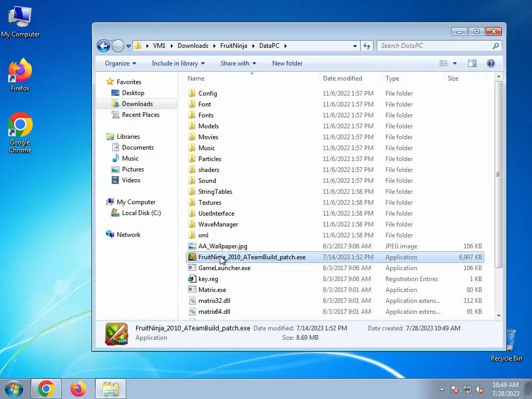Expand the address bar history dropdown
This screenshot has height=399, width=532.
(355, 46)
